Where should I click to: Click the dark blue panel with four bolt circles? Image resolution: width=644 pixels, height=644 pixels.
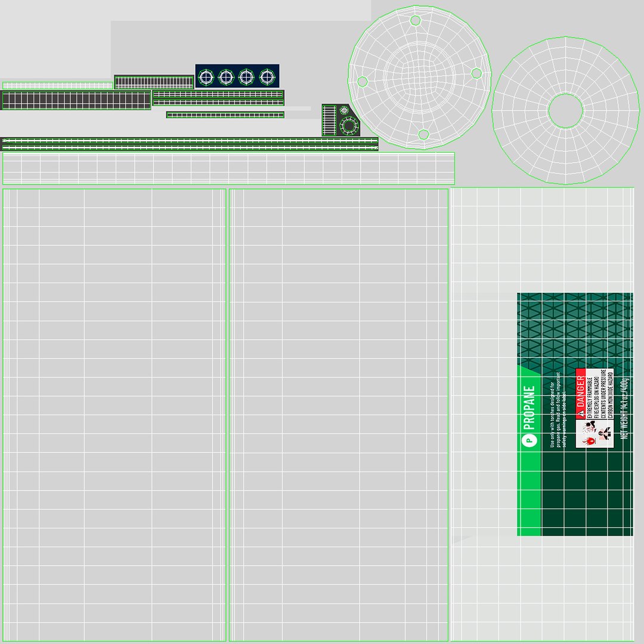point(237,76)
